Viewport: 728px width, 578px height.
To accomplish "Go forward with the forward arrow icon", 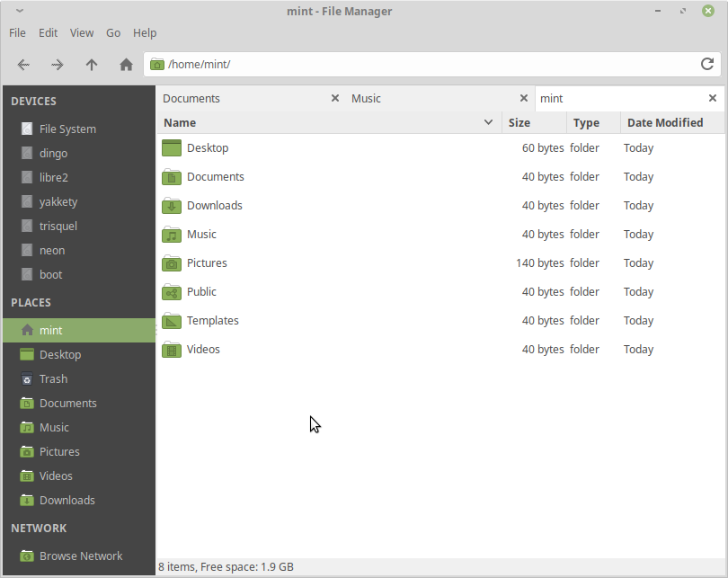I will [x=57, y=65].
